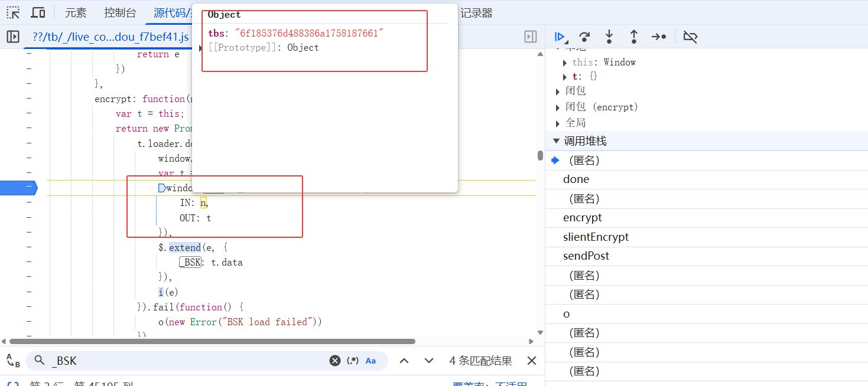
Task: Select the dou_f7bef41.js file tab
Action: pyautogui.click(x=110, y=37)
